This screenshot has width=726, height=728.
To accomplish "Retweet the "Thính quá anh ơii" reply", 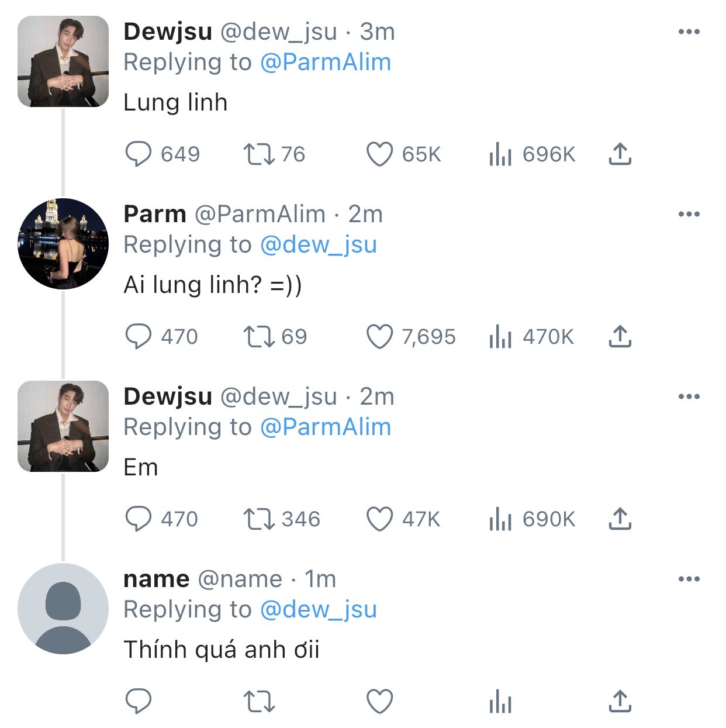I will click(258, 702).
